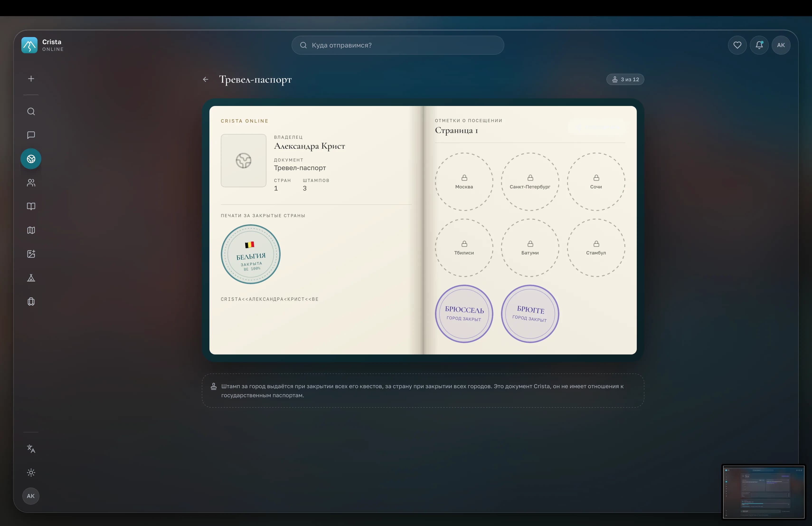Open notifications bell icon

[759, 45]
